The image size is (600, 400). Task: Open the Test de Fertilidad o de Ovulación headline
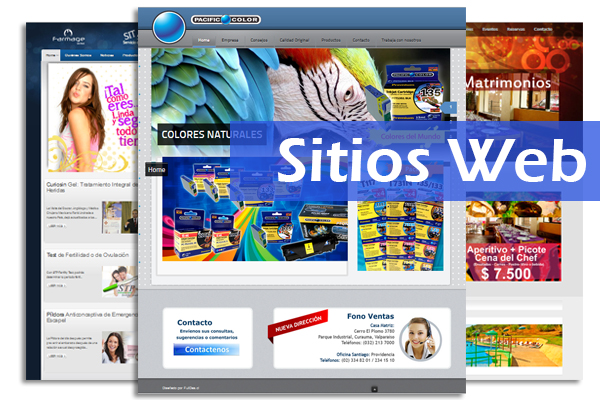(88, 255)
